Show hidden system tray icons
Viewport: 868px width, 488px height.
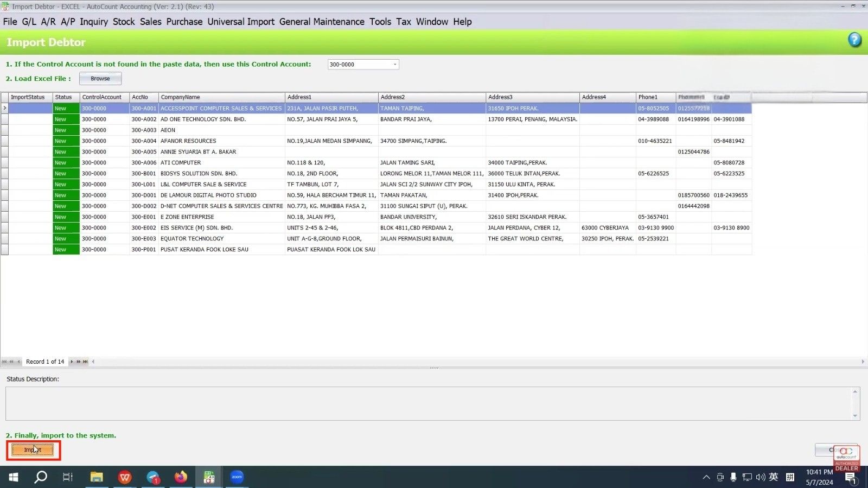point(706,477)
